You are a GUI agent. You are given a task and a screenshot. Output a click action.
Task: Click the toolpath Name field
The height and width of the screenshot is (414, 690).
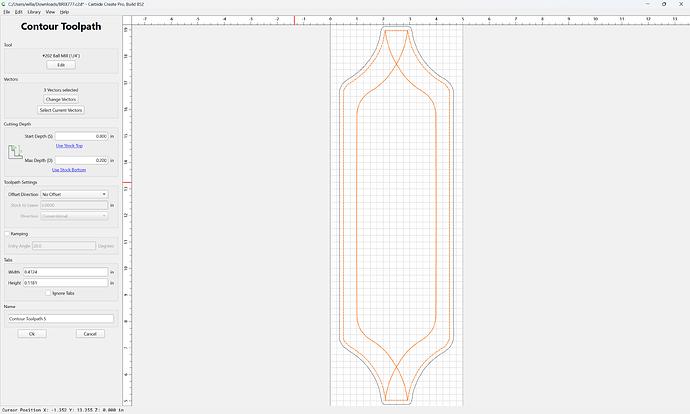[61, 319]
